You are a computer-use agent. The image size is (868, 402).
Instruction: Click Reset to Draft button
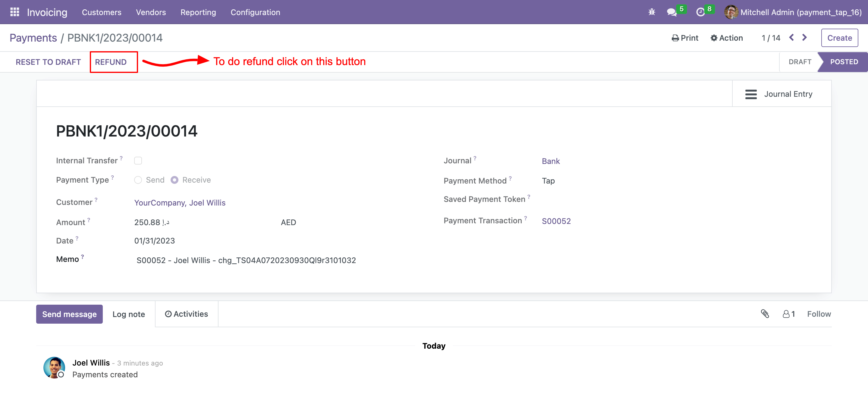[x=48, y=62]
